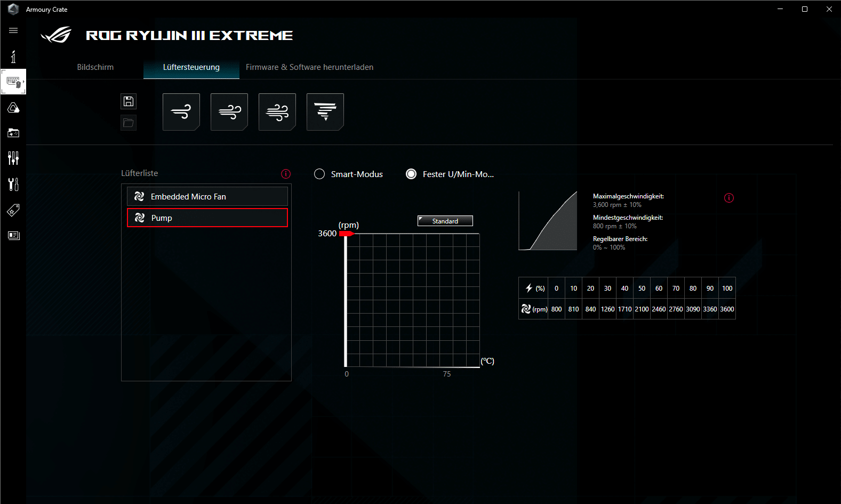Open Firmware & Software herunterladen tab
Screen dimensions: 841x504
(x=309, y=67)
